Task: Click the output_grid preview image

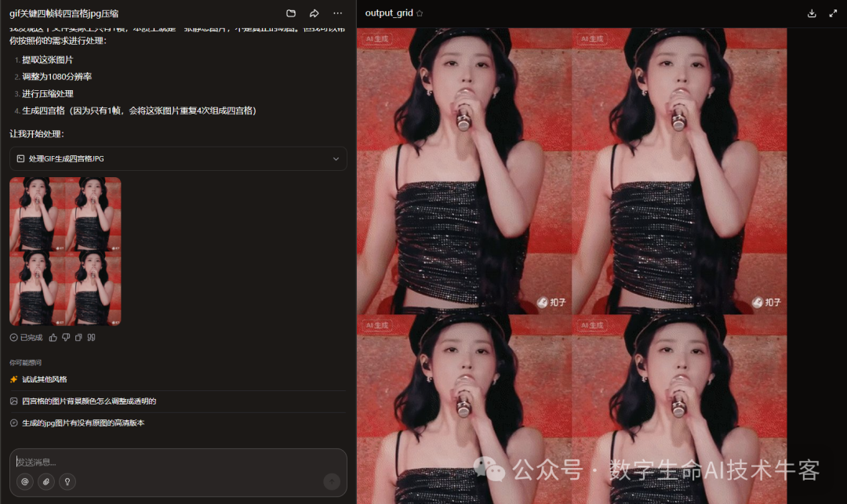Action: coord(572,266)
